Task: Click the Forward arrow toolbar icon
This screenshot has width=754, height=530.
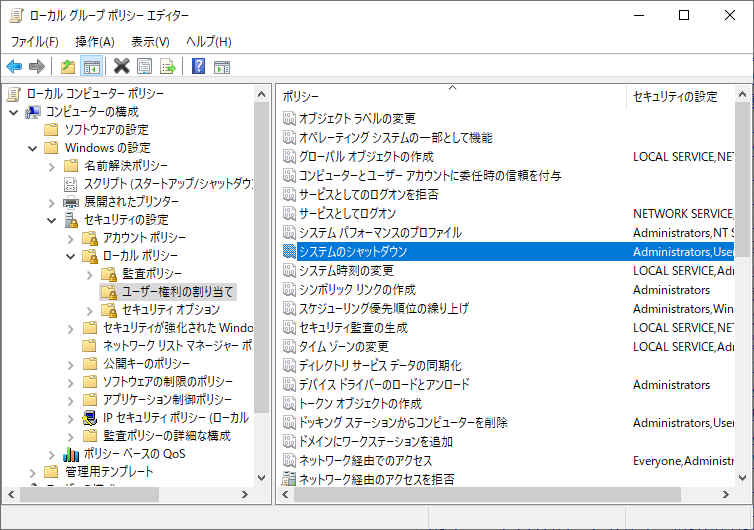Action: pyautogui.click(x=37, y=66)
